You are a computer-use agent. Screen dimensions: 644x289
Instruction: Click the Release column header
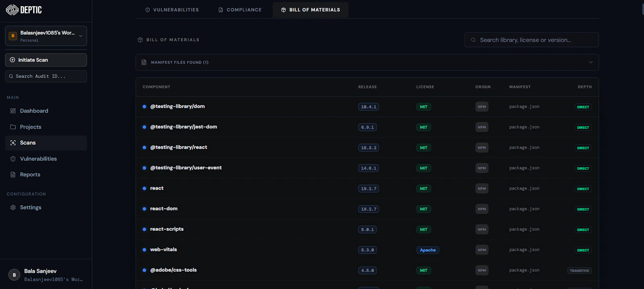point(367,87)
